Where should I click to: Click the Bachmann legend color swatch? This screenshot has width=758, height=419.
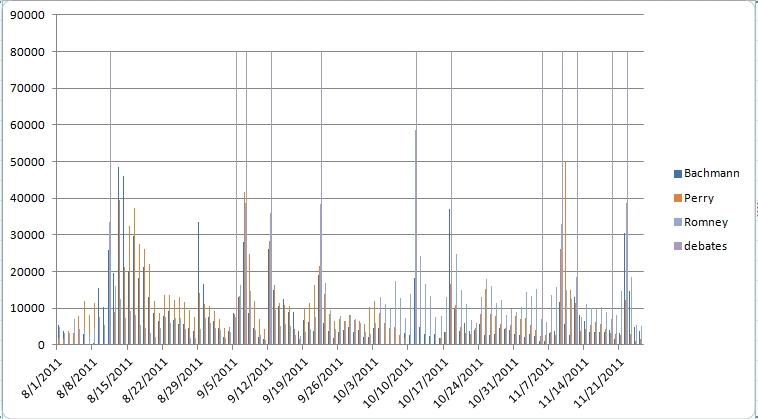click(678, 173)
